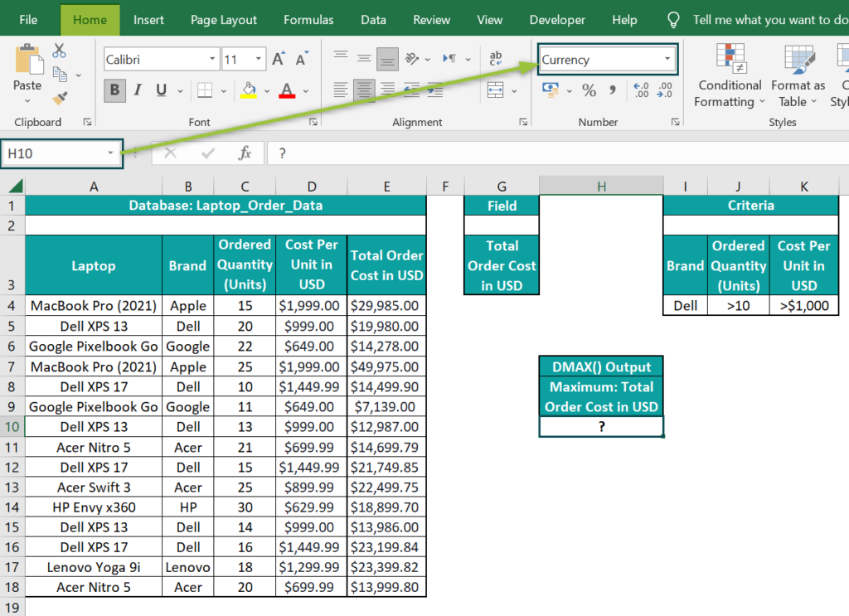The width and height of the screenshot is (849, 616).
Task: Open the Font group dialog launcher
Action: pyautogui.click(x=312, y=122)
